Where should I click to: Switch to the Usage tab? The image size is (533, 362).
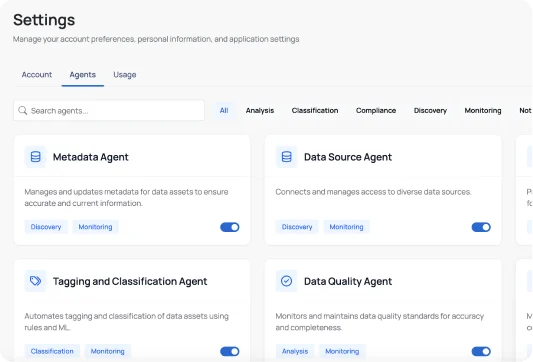coord(125,74)
